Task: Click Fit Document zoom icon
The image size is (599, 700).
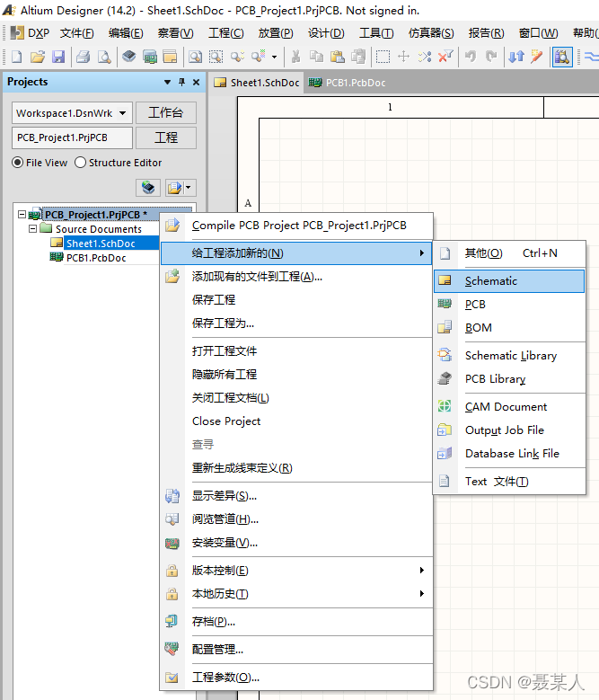Action: click(x=195, y=57)
